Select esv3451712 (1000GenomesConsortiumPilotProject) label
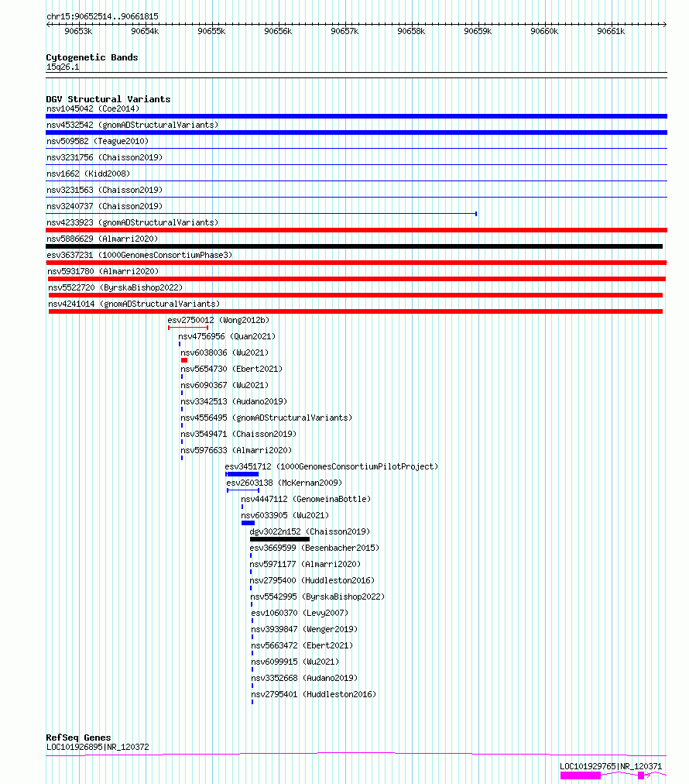This screenshot has height=784, width=689. [331, 466]
